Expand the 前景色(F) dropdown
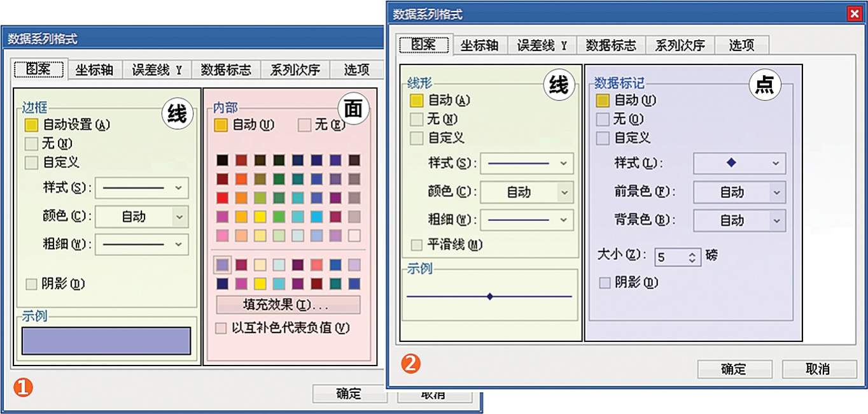868x414 pixels. tap(776, 192)
